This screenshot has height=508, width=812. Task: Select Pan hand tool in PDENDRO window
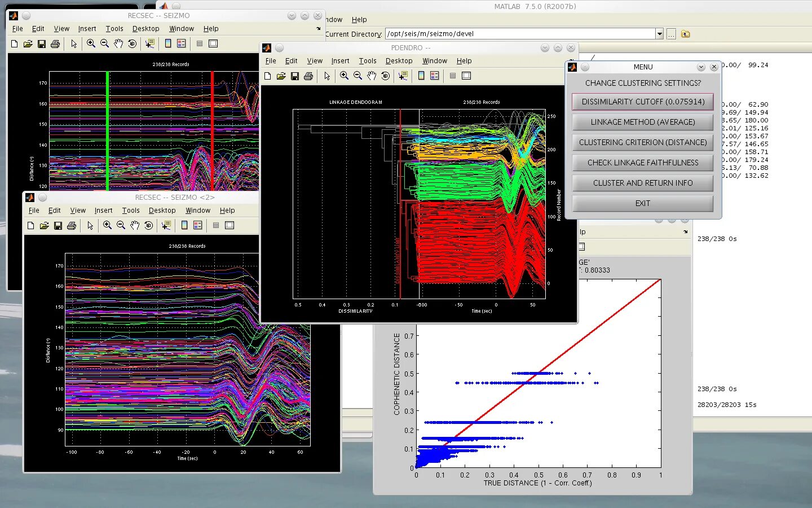tap(372, 76)
